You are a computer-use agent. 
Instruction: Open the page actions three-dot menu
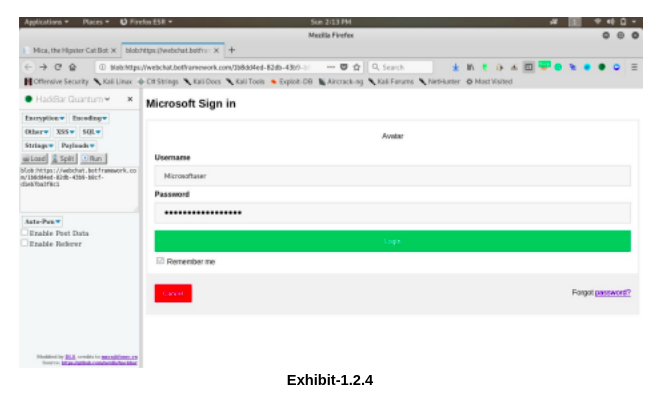tap(331, 67)
